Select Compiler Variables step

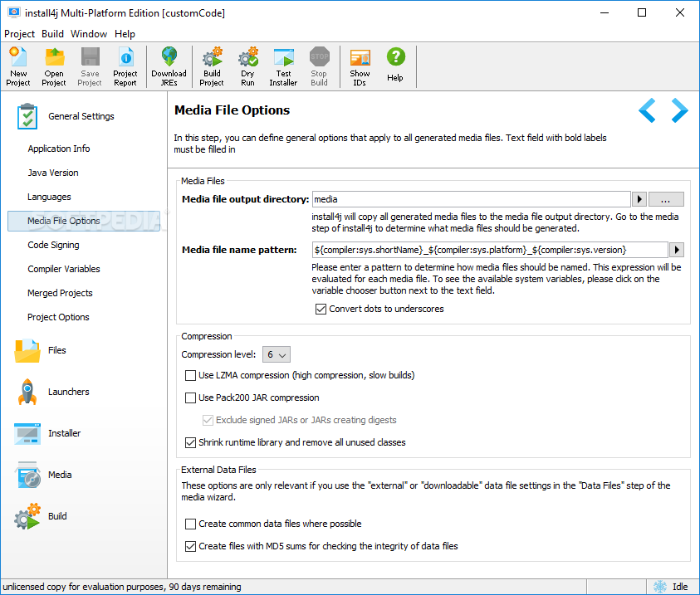64,270
